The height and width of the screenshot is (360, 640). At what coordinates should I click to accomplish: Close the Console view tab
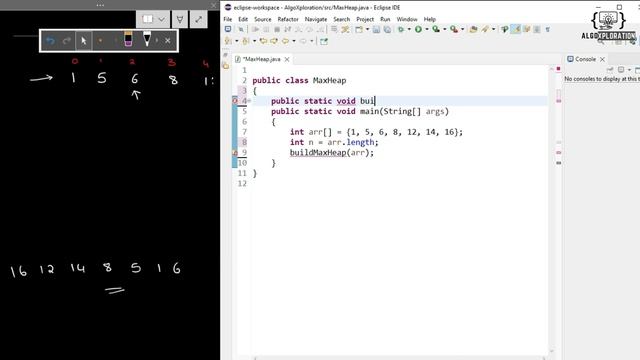602,60
